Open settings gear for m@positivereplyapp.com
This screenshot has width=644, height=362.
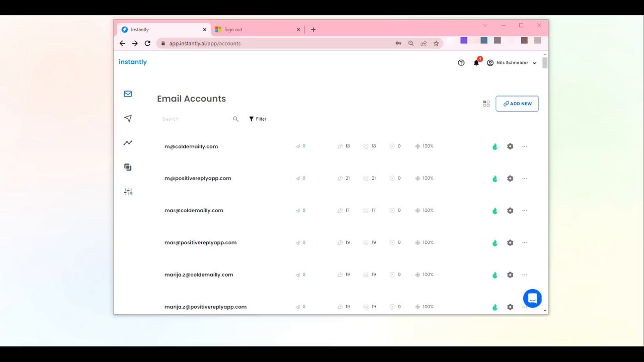[510, 178]
